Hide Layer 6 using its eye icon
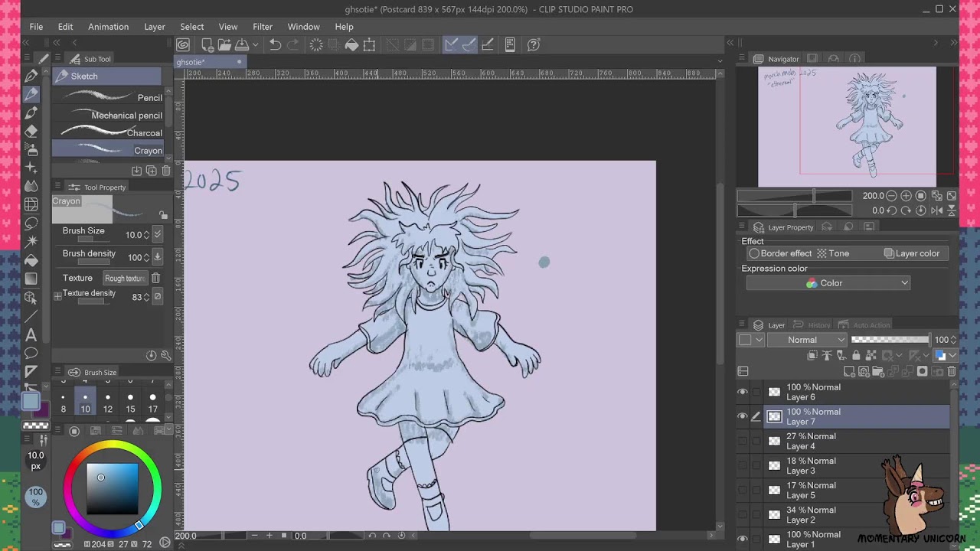The image size is (980, 551). click(x=742, y=392)
